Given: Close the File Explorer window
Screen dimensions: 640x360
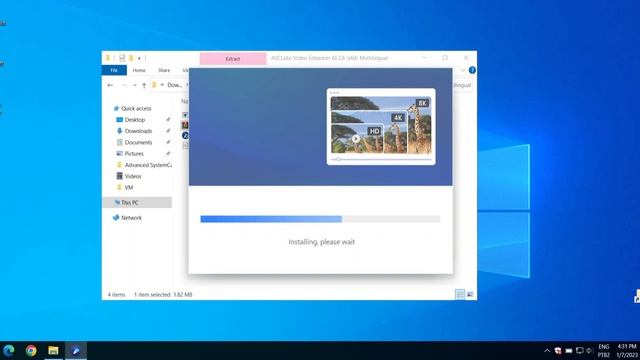Looking at the screenshot, I should click(466, 58).
